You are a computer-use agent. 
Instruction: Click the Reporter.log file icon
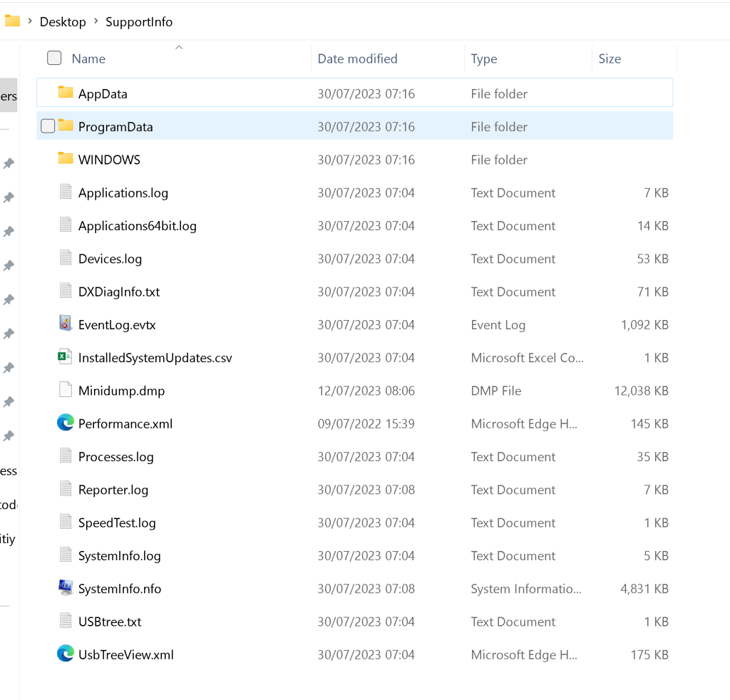point(66,489)
